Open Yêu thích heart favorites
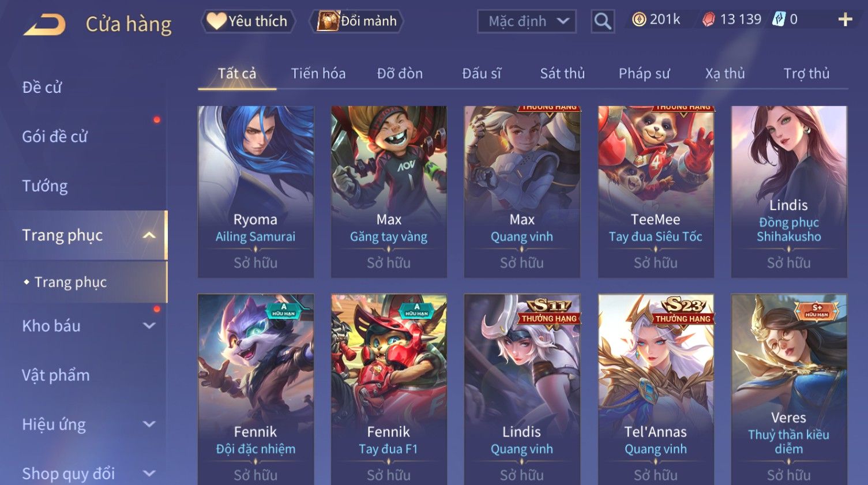Image resolution: width=868 pixels, height=485 pixels. pos(217,21)
